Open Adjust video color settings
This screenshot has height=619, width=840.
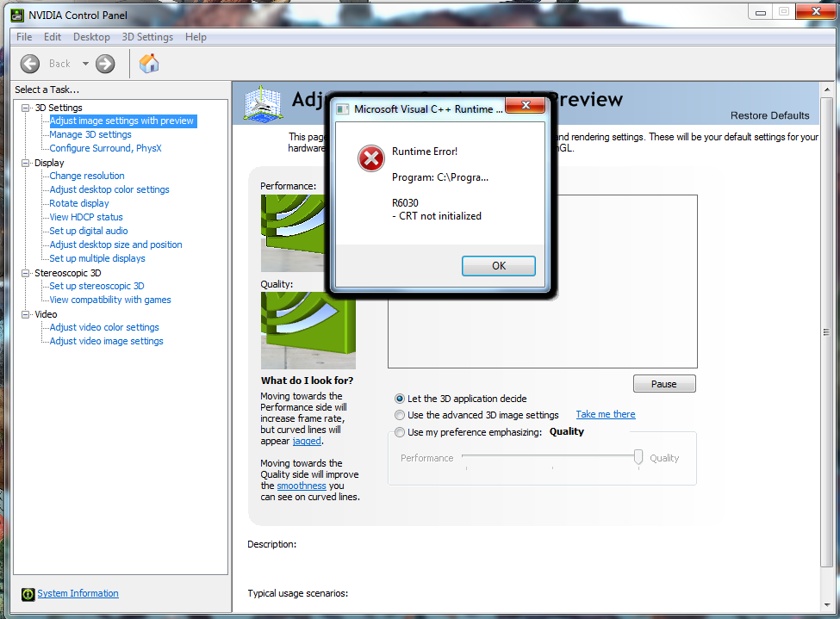pyautogui.click(x=104, y=328)
